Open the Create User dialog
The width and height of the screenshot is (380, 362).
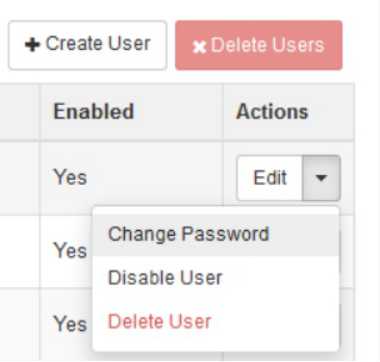point(87,45)
